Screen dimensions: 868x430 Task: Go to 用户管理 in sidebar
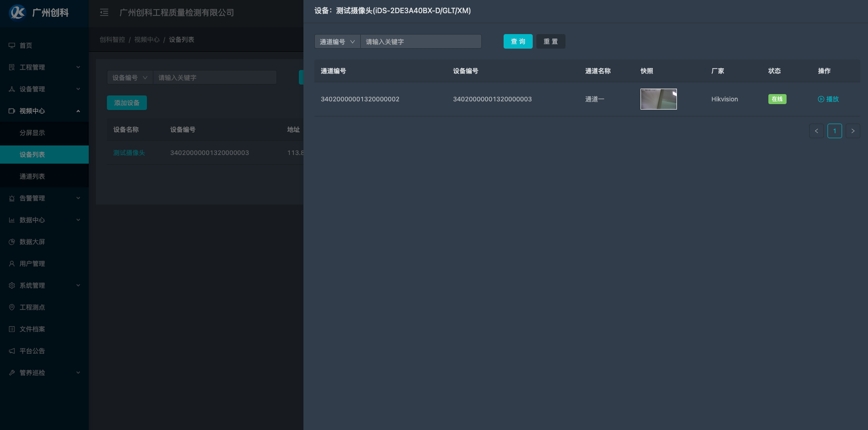[x=32, y=264]
